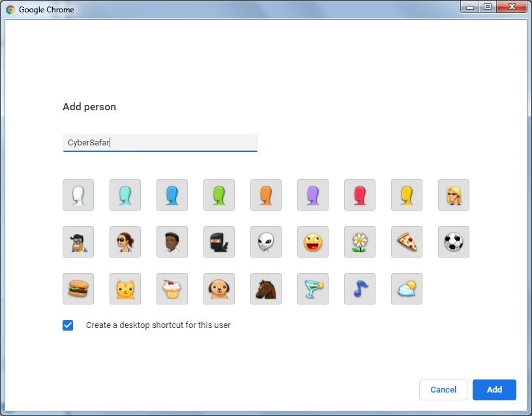Select the white silhouette avatar

tap(78, 195)
